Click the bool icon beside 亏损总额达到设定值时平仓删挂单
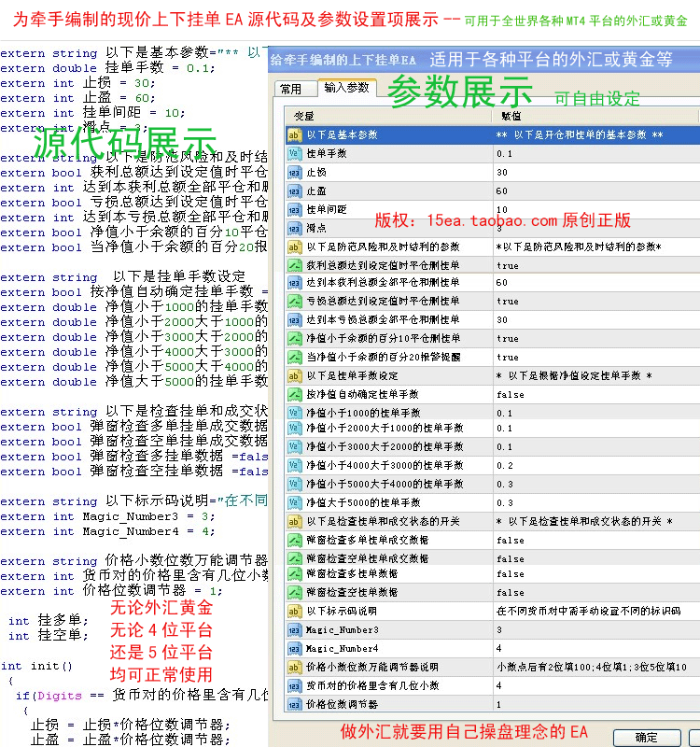700x747 pixels. pos(294,301)
